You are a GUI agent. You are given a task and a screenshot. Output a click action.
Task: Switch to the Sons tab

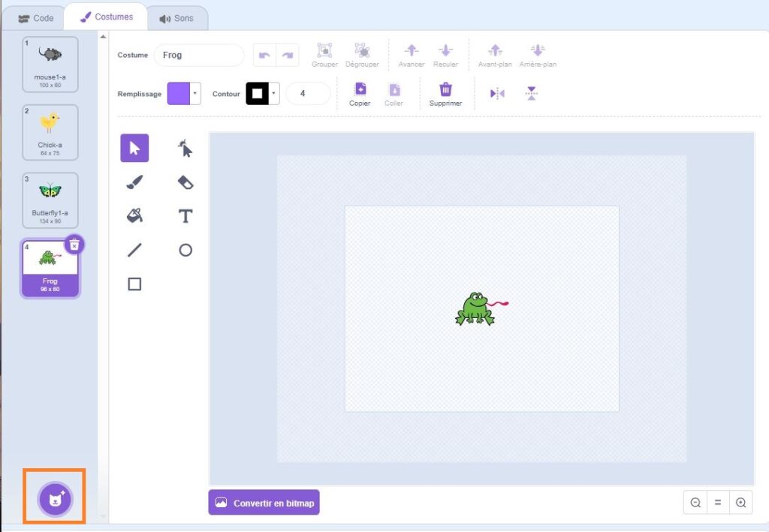(x=176, y=18)
